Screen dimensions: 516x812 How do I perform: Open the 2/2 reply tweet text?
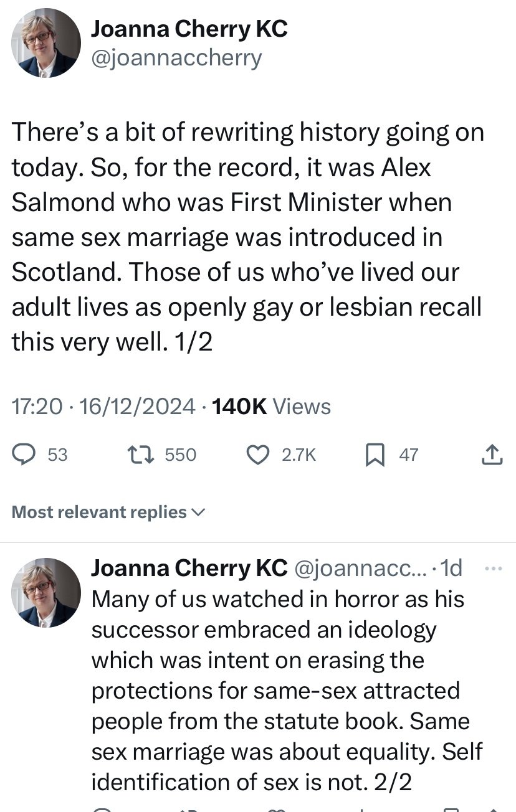(x=287, y=690)
